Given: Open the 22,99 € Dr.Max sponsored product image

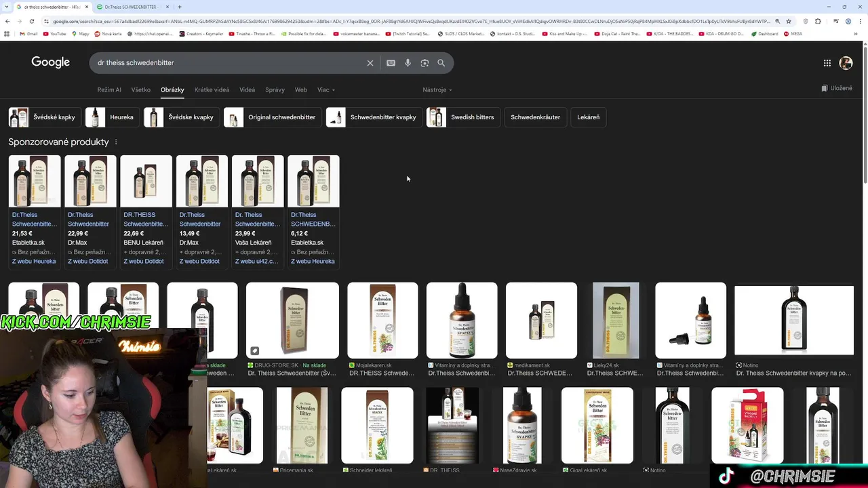Looking at the screenshot, I should tap(90, 181).
